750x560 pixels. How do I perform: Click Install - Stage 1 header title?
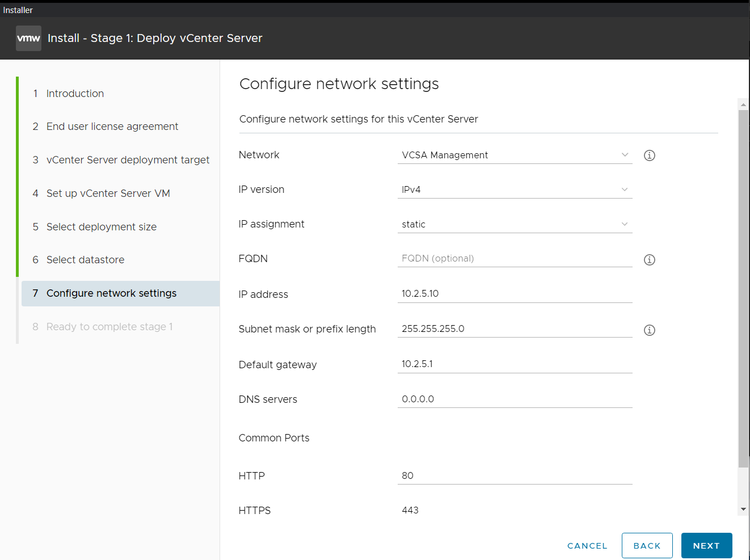[155, 38]
